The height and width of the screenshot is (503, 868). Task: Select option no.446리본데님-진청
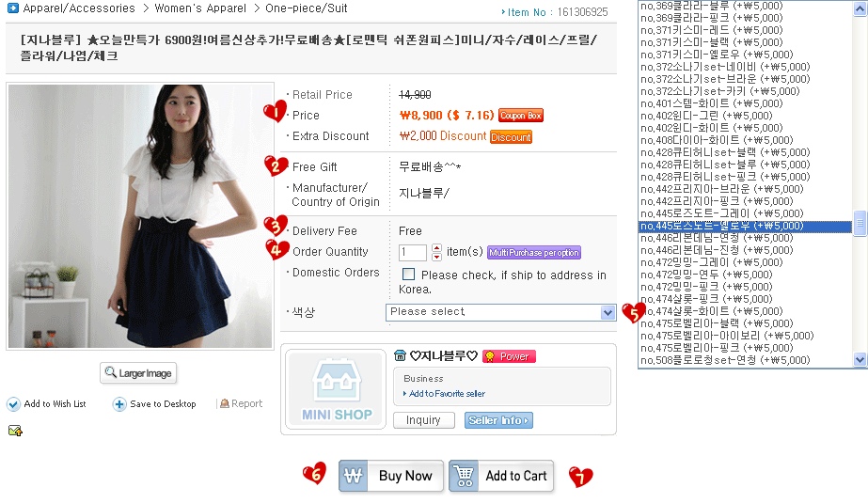pyautogui.click(x=745, y=250)
